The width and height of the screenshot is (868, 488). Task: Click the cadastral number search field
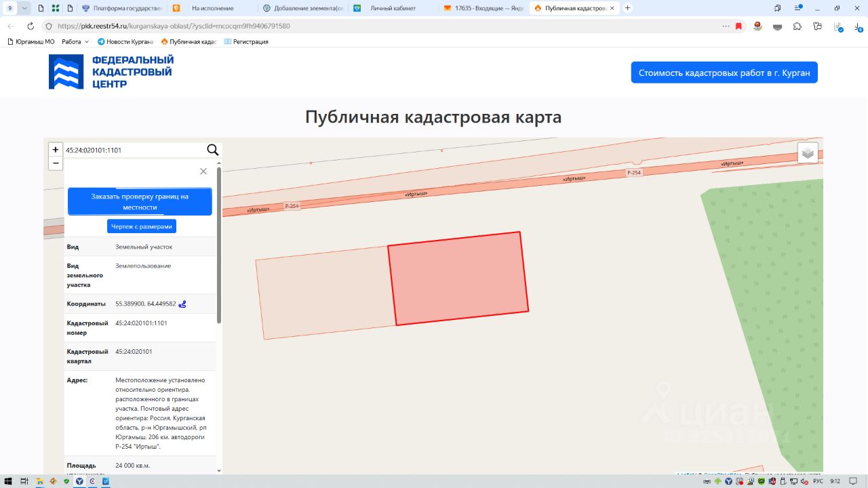[134, 150]
